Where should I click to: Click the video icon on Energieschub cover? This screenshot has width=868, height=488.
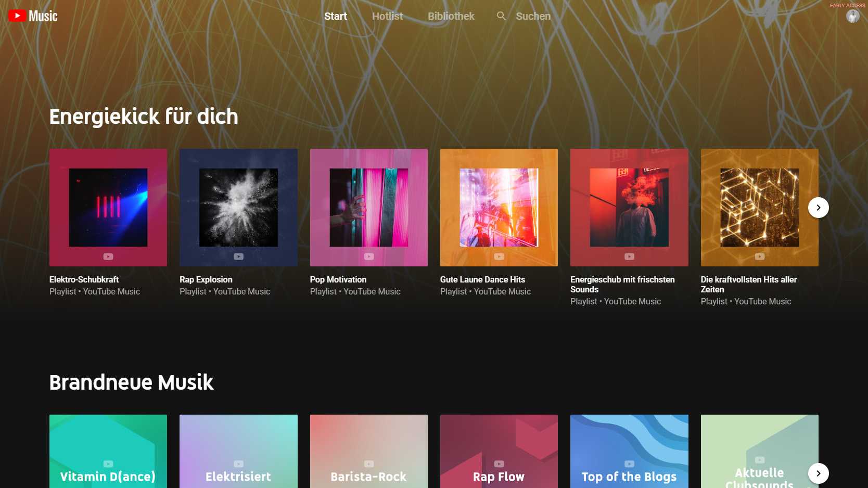(629, 256)
